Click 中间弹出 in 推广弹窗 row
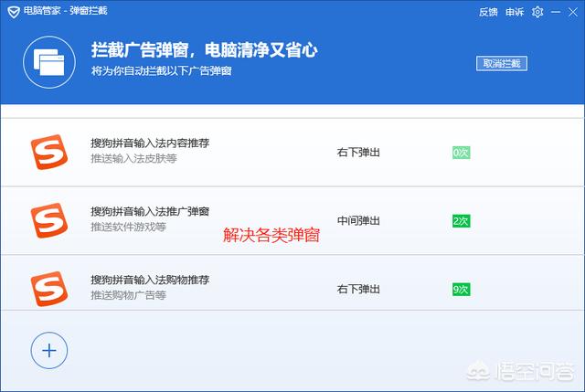Viewport: 585px width, 392px height. tap(358, 220)
